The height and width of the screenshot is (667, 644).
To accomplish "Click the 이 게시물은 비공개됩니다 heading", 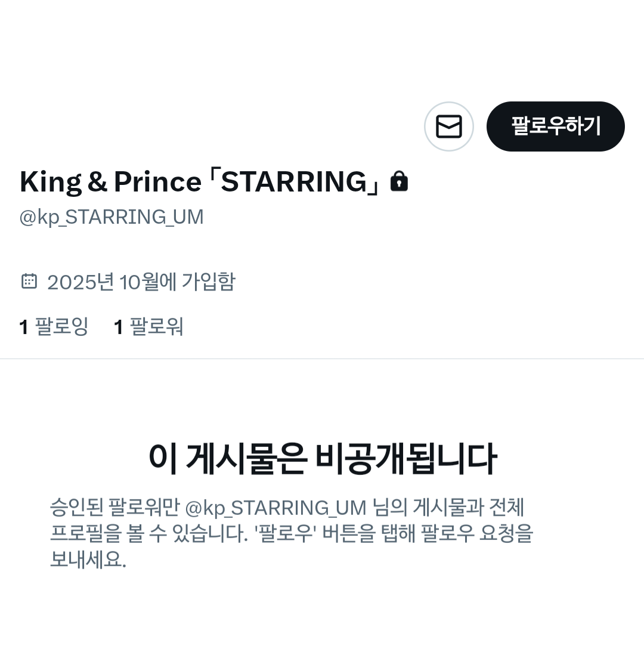I will (322, 459).
